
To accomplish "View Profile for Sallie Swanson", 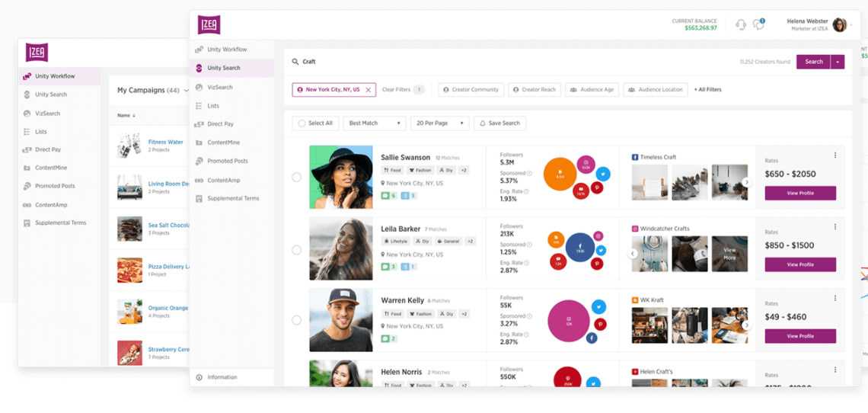I will (x=800, y=193).
